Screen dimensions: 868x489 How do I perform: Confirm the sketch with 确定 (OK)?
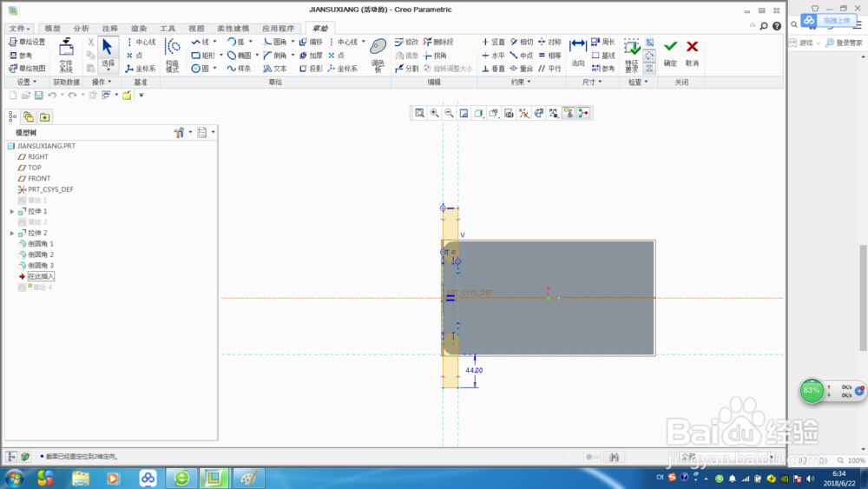click(670, 53)
